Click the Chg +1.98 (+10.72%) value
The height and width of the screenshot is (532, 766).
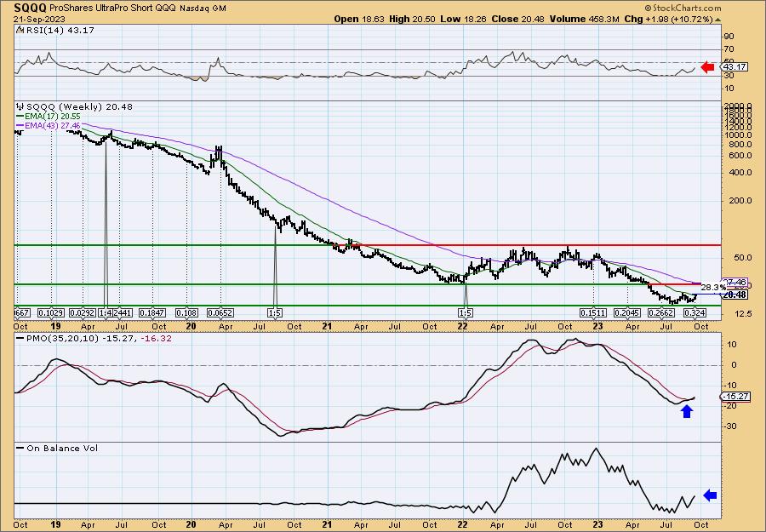coord(668,19)
